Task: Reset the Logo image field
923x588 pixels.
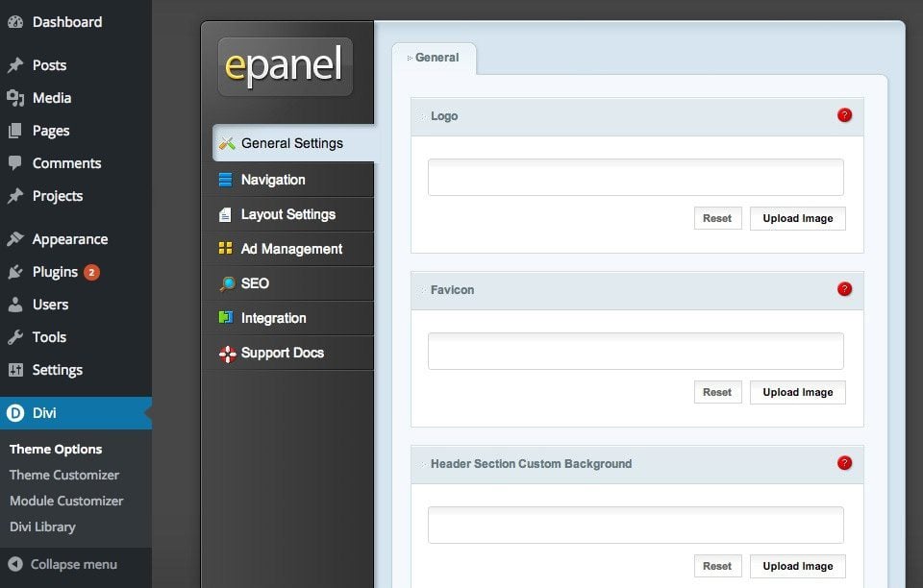Action: (x=717, y=218)
